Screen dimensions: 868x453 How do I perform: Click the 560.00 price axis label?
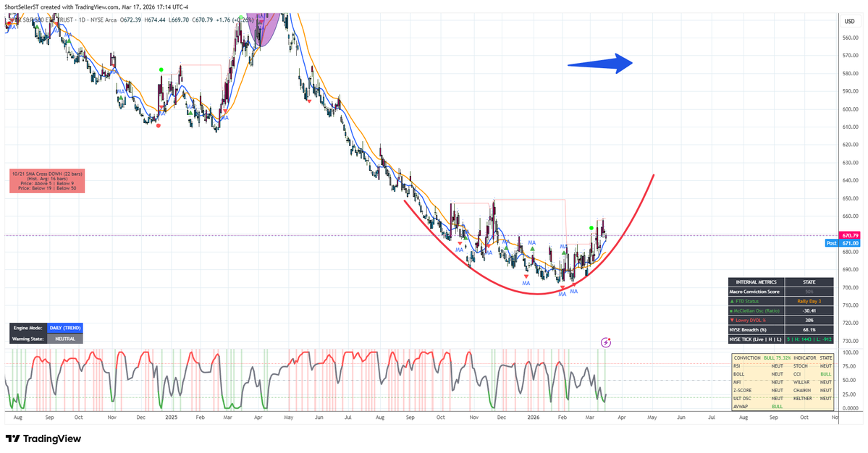tap(851, 38)
